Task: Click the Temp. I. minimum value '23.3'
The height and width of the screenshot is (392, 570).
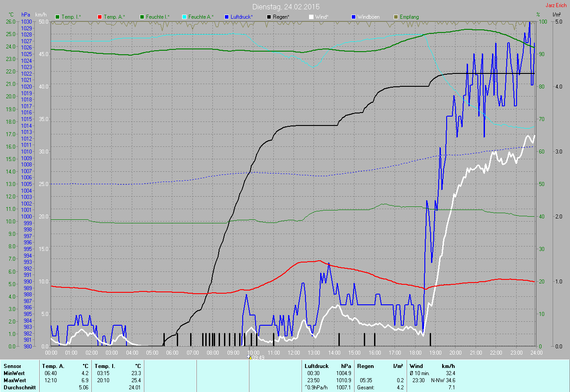Action: (136, 373)
